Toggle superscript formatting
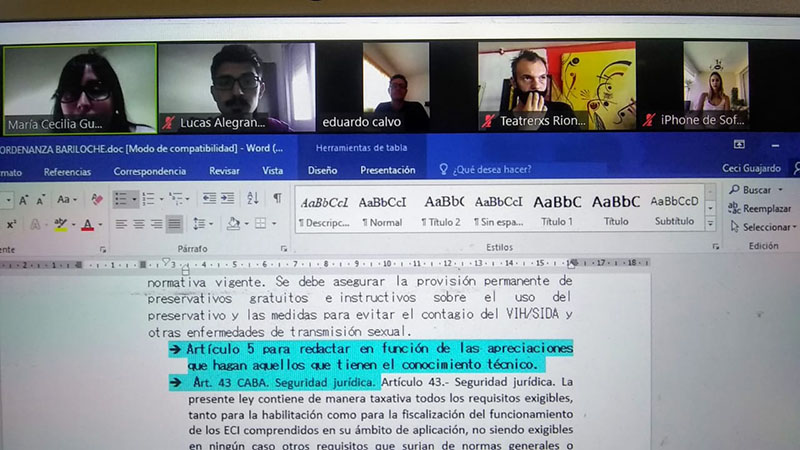This screenshot has width=800, height=450. [11, 225]
